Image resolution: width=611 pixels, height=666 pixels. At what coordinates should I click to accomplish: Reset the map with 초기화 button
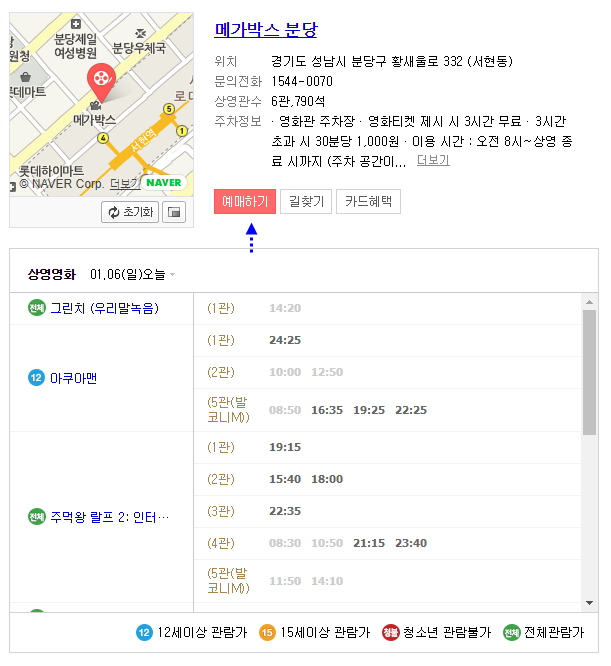[x=130, y=212]
